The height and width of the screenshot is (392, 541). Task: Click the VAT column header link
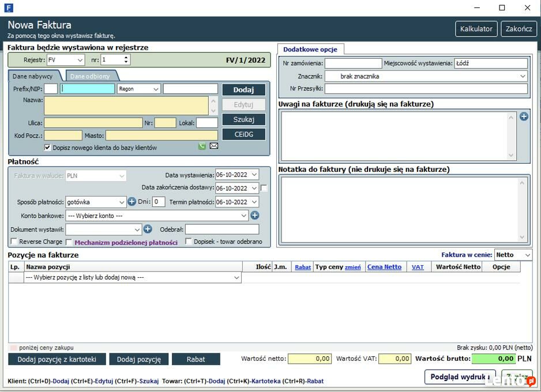click(x=418, y=267)
